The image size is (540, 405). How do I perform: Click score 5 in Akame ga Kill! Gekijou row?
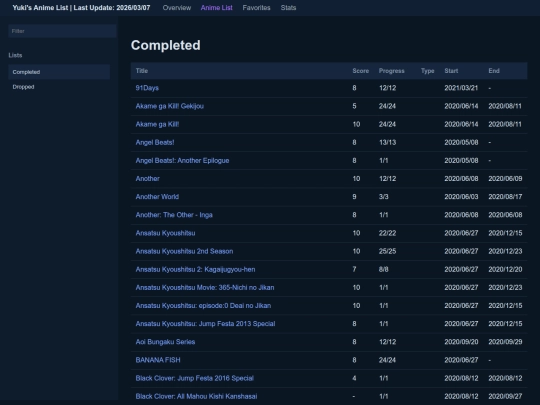354,106
